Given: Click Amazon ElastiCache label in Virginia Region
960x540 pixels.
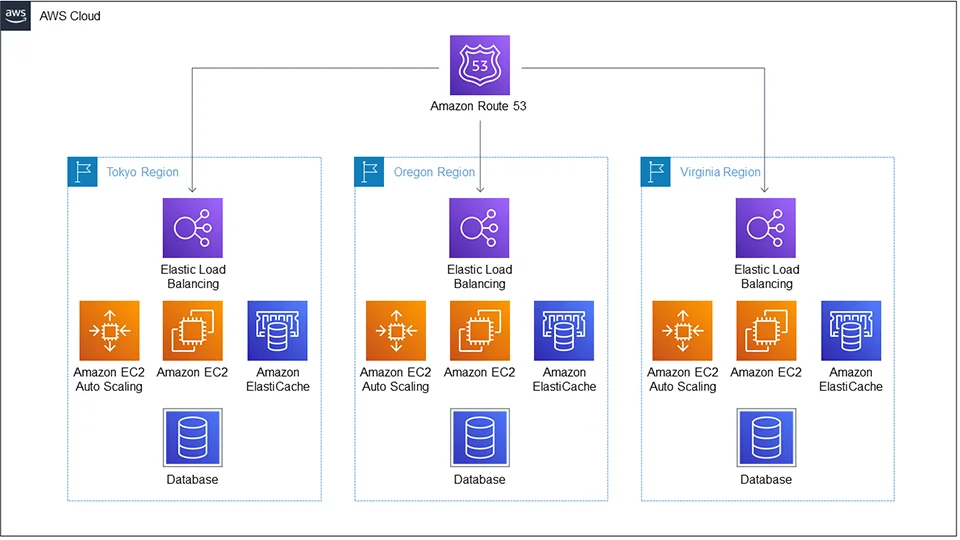Looking at the screenshot, I should (x=851, y=380).
